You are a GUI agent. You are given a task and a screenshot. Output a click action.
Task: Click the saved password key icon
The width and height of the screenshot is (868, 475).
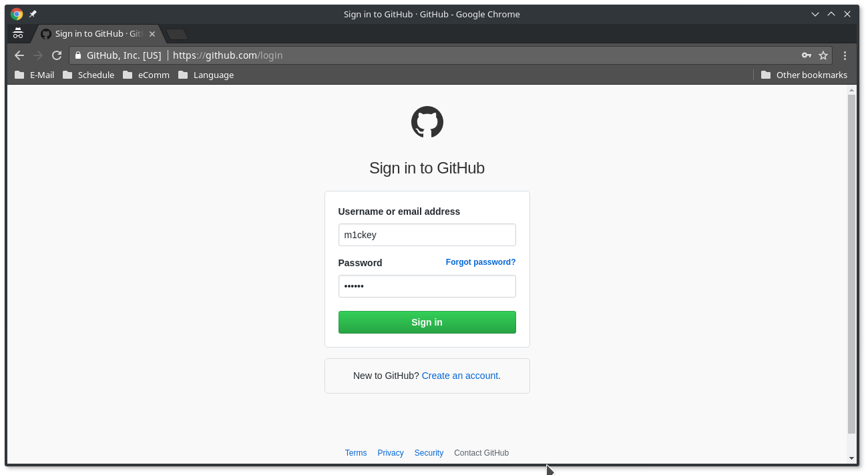click(806, 55)
